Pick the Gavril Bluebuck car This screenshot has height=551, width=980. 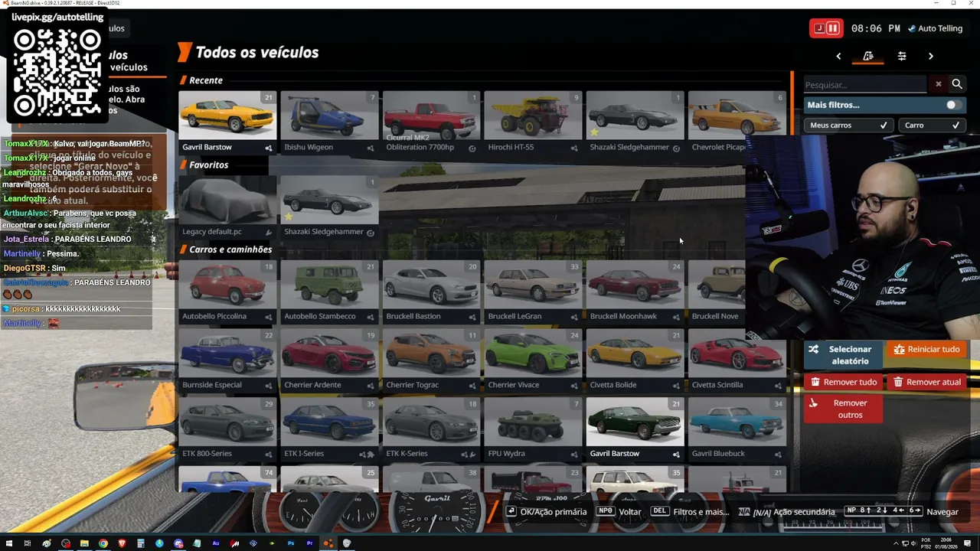(x=737, y=429)
